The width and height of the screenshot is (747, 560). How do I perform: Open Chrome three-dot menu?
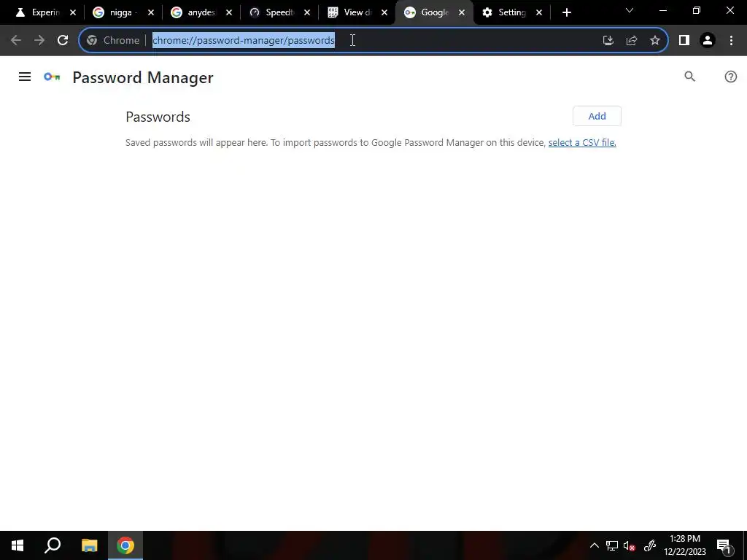pyautogui.click(x=731, y=41)
